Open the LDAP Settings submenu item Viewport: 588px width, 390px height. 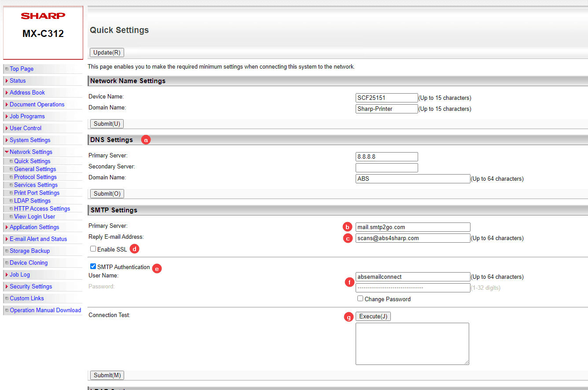point(32,201)
